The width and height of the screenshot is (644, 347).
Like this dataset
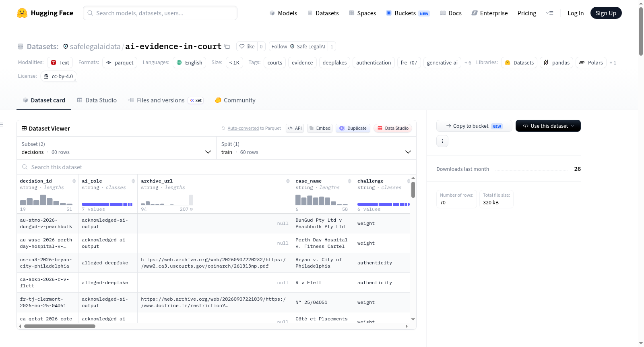pos(247,46)
